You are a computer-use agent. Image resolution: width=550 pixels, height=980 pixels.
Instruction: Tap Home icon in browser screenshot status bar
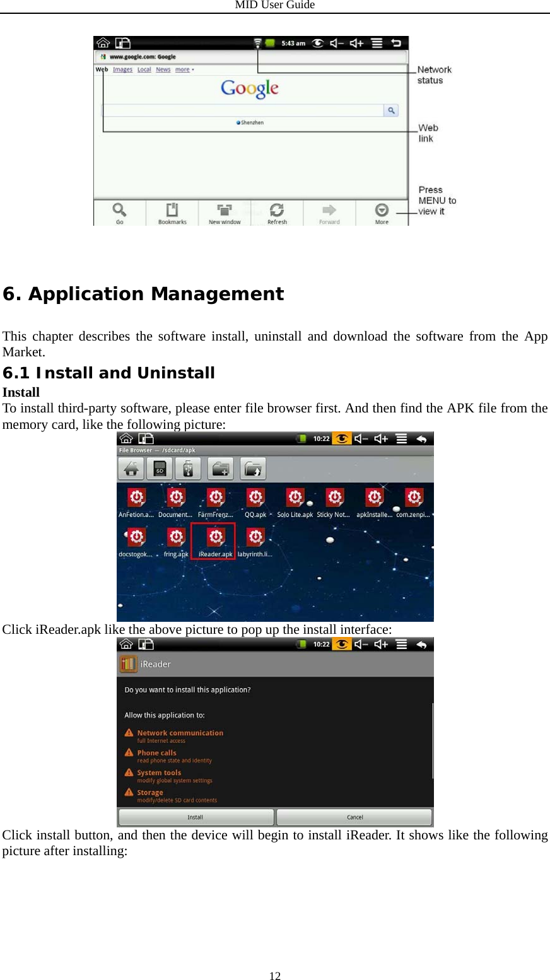click(x=103, y=43)
